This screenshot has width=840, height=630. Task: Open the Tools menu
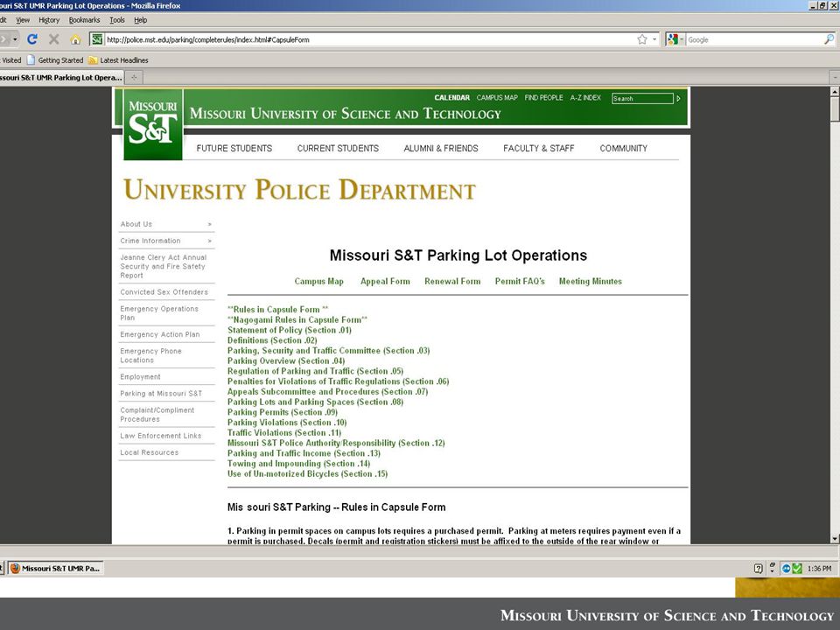[x=116, y=20]
